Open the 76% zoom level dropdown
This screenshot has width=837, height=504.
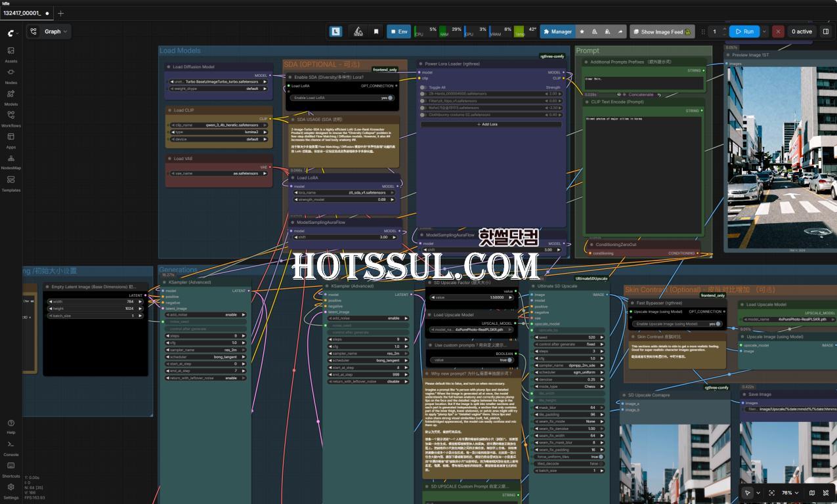point(789,493)
